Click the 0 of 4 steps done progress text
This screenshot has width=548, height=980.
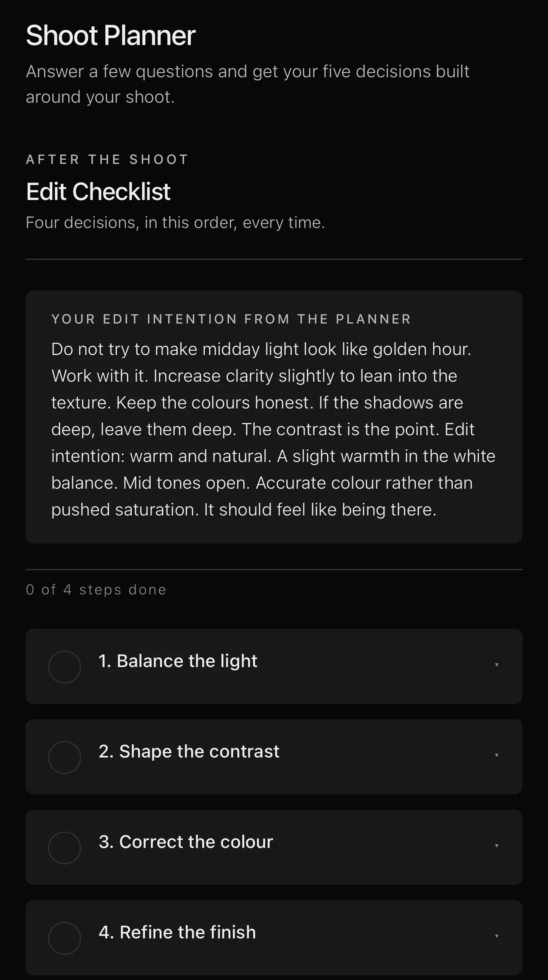[96, 589]
